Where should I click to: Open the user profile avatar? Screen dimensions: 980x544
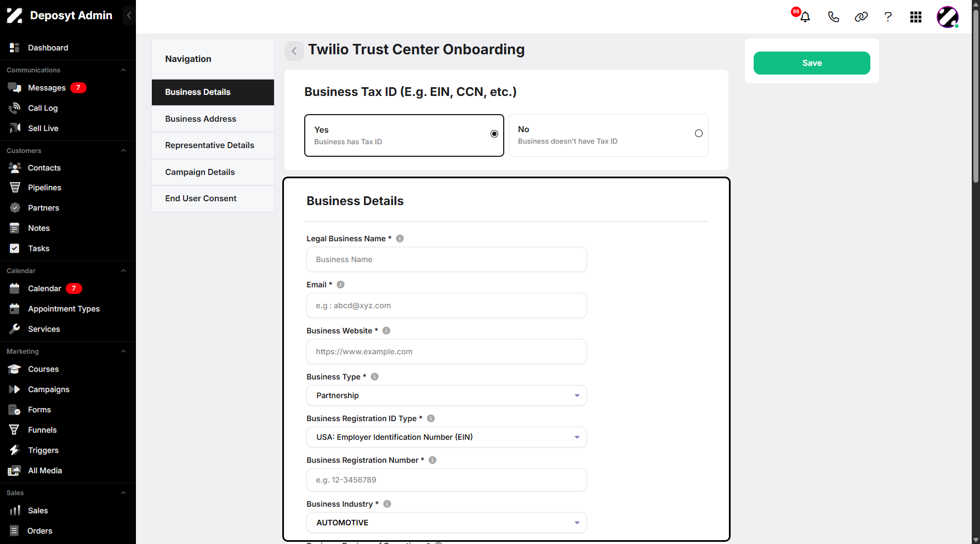(948, 17)
